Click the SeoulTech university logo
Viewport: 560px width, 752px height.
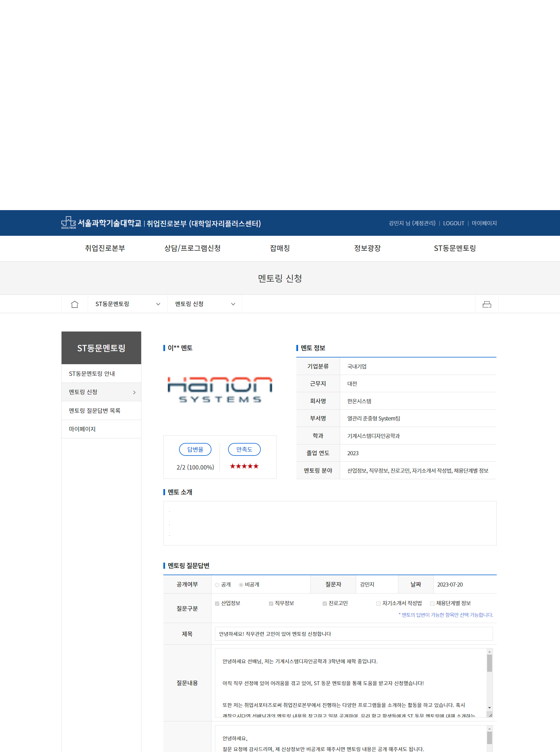[101, 223]
